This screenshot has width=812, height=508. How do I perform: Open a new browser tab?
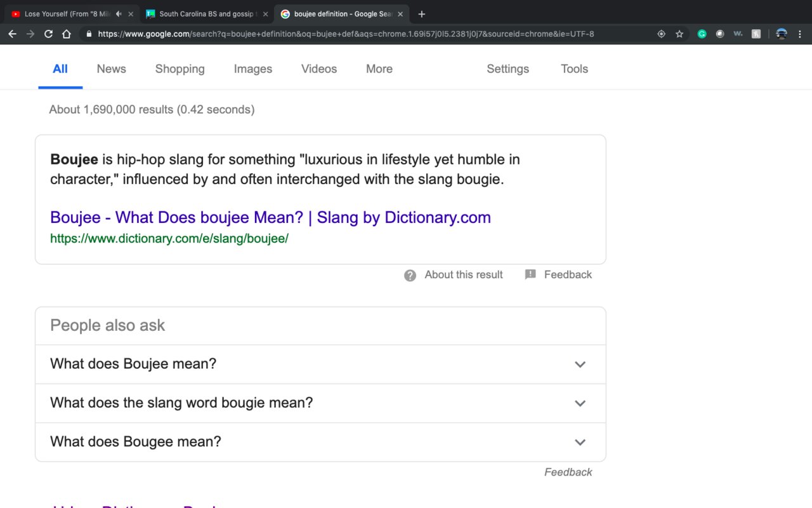[x=422, y=14]
